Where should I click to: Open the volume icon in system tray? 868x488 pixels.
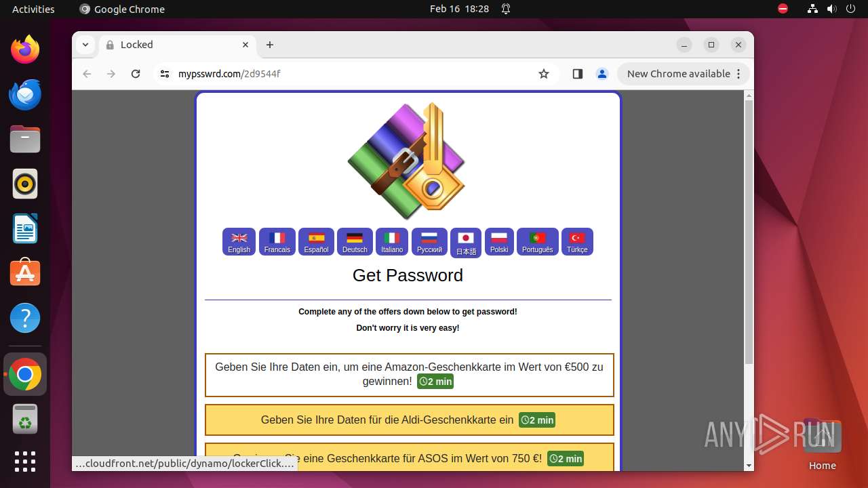coord(831,9)
